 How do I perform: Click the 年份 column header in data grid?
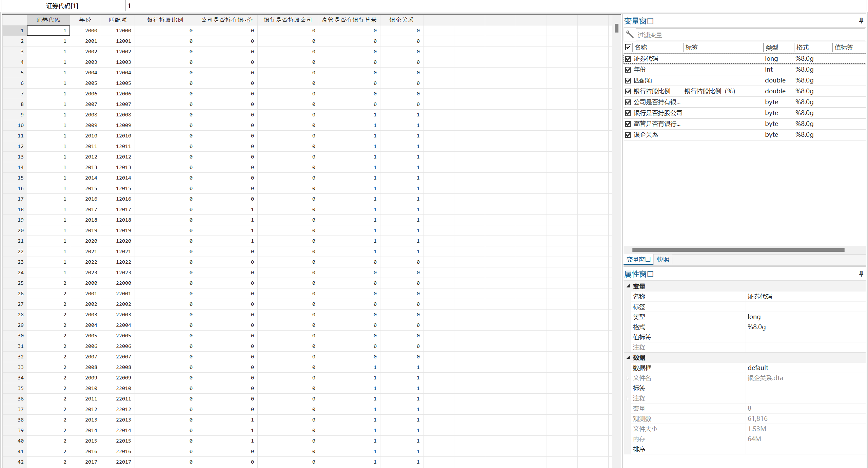pos(85,20)
